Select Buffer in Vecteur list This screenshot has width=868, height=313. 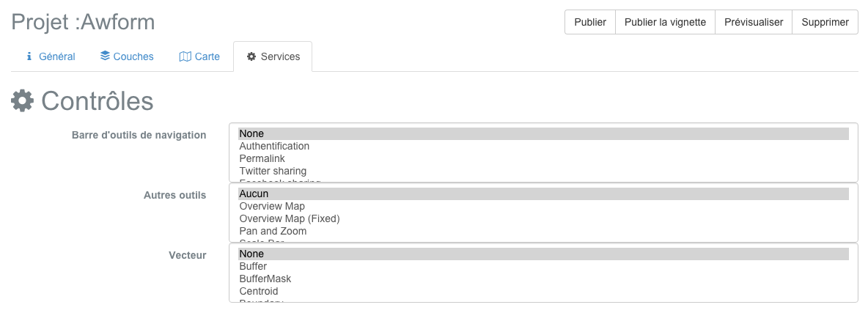[x=544, y=267]
